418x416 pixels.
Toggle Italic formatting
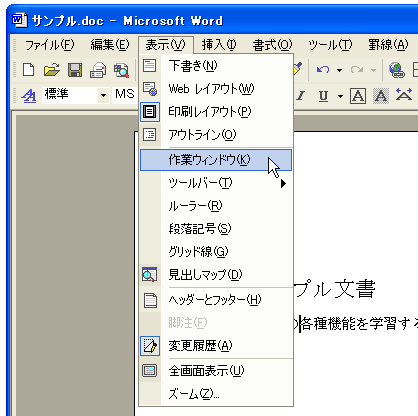(301, 96)
